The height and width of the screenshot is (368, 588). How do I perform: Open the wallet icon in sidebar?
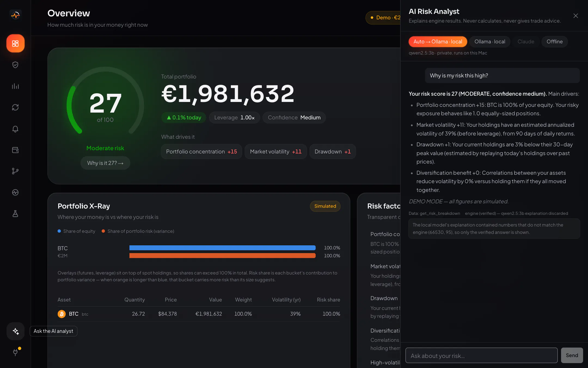(x=15, y=150)
